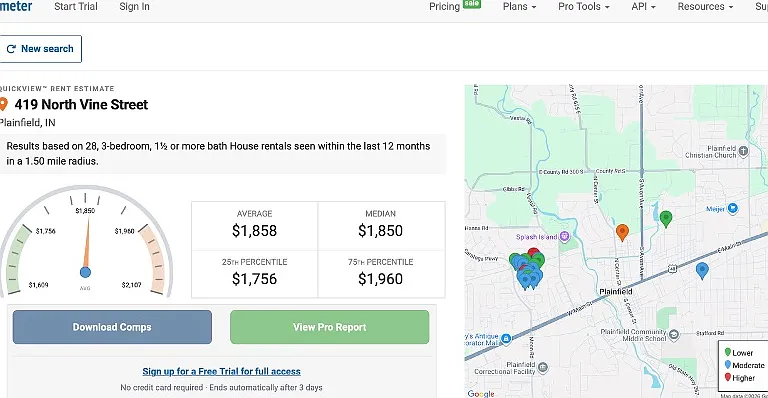Click Plainfield Correctional Facility marker icon
Screen dimensions: 768x398
[x=543, y=368]
